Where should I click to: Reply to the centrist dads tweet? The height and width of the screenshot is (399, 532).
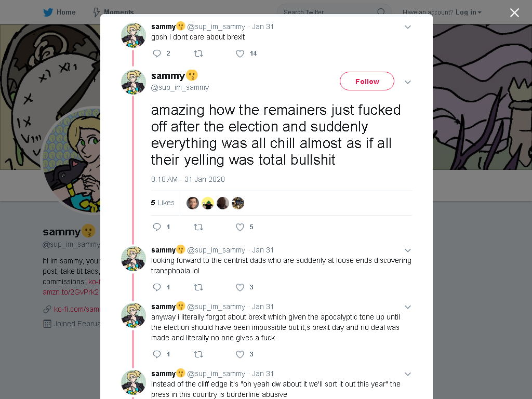pyautogui.click(x=157, y=287)
